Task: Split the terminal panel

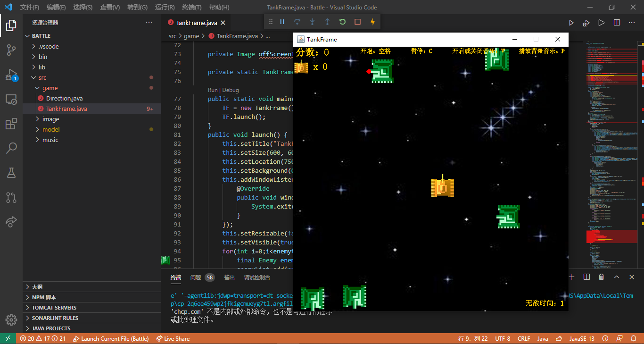Action: coord(586,277)
